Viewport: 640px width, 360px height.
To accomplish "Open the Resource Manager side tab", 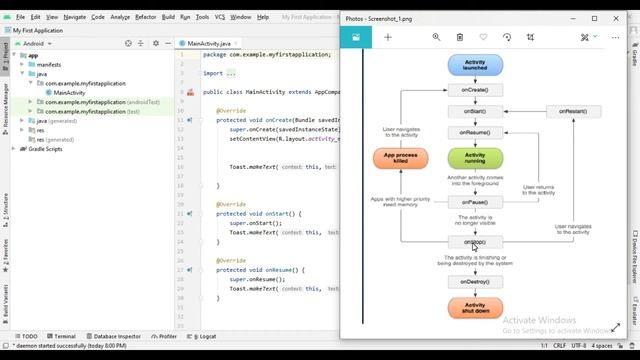I will tap(5, 109).
